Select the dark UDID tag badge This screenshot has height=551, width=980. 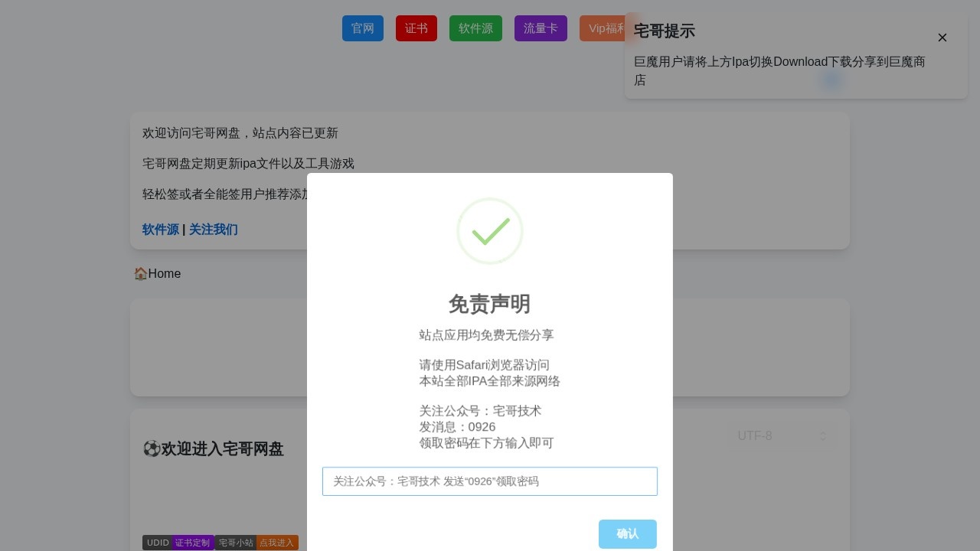point(158,543)
